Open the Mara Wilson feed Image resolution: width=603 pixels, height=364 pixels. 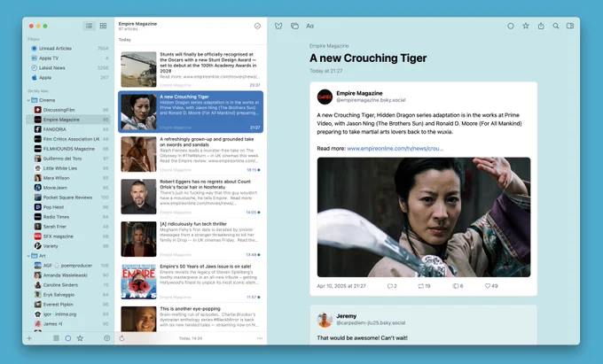tap(68, 178)
